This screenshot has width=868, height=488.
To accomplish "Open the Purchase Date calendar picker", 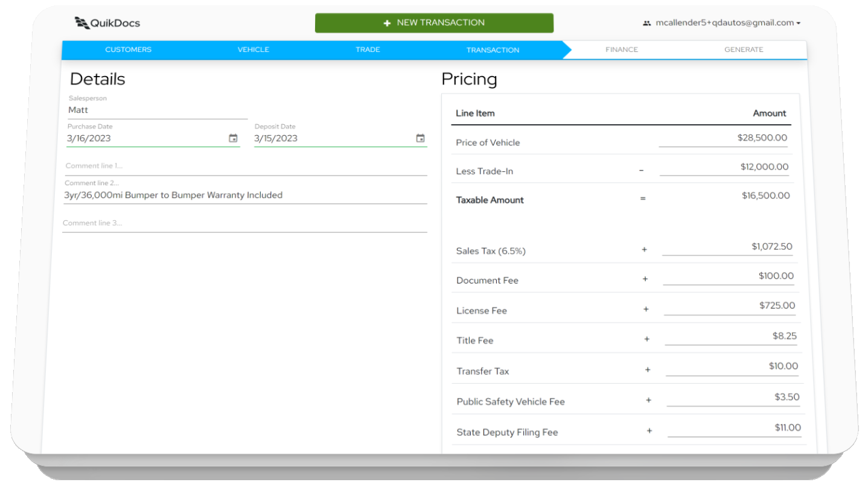I will [233, 138].
